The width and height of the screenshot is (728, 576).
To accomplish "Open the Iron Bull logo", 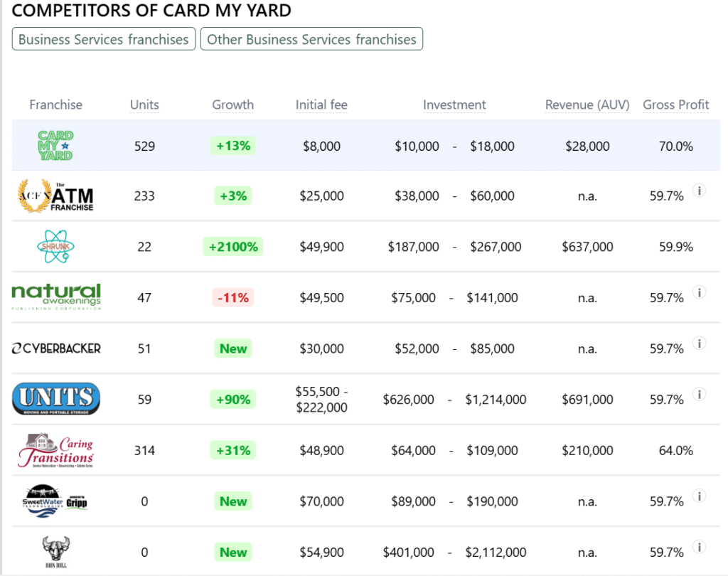I will (x=55, y=552).
